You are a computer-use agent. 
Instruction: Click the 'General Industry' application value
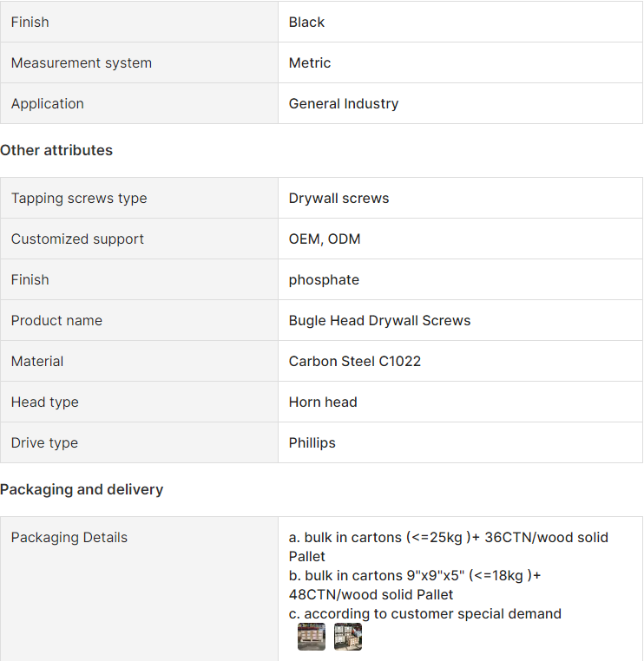click(x=344, y=103)
